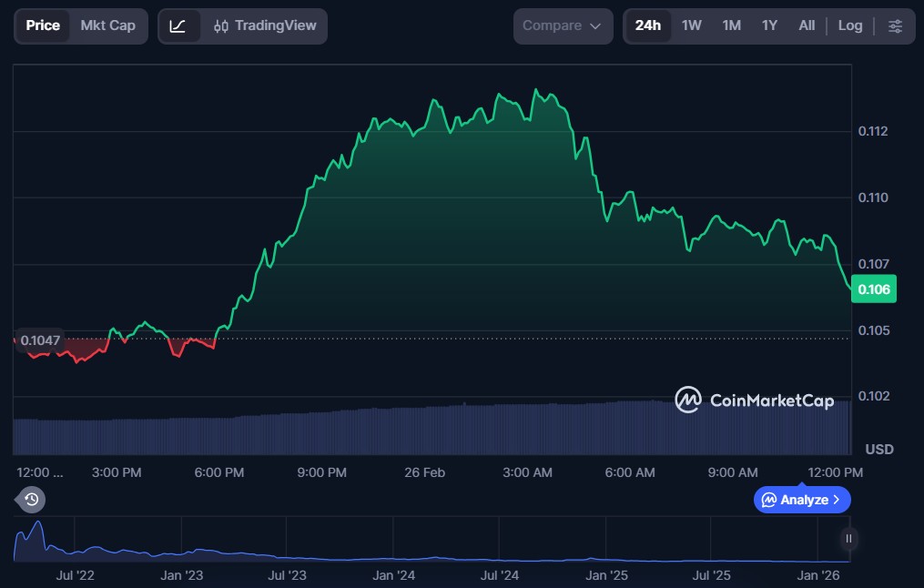
Task: Switch chart to Mkt Cap view
Action: pyautogui.click(x=107, y=25)
